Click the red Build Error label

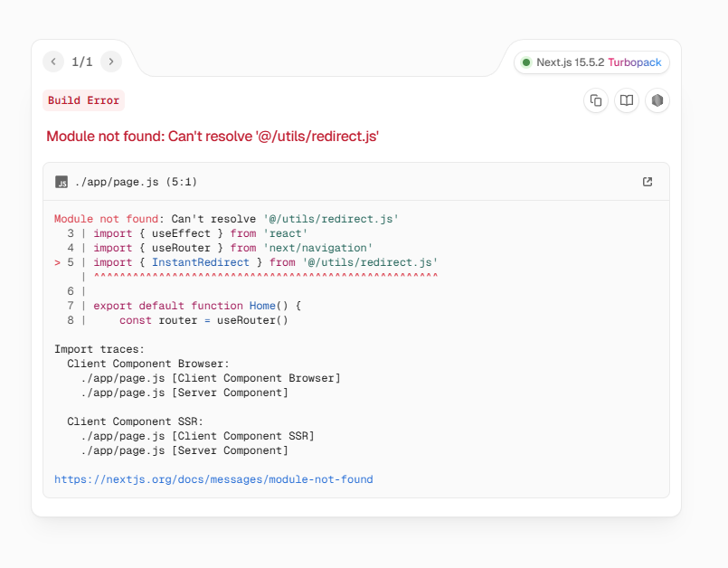(x=83, y=100)
